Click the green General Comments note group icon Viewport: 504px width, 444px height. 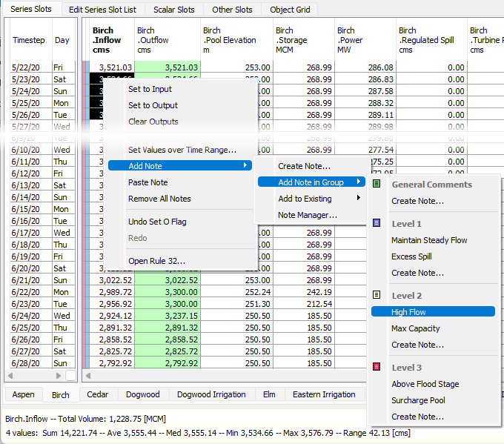tap(377, 184)
